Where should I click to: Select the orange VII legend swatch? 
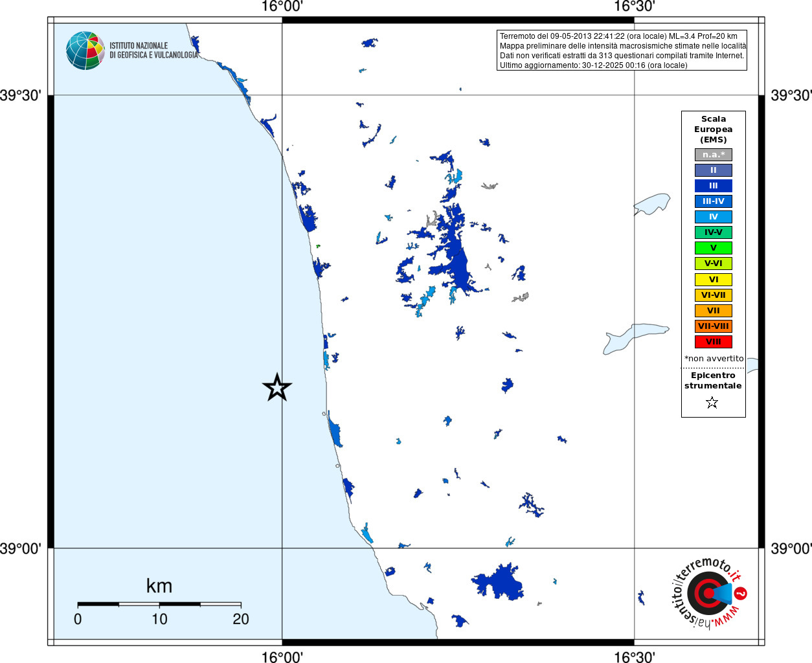click(714, 311)
